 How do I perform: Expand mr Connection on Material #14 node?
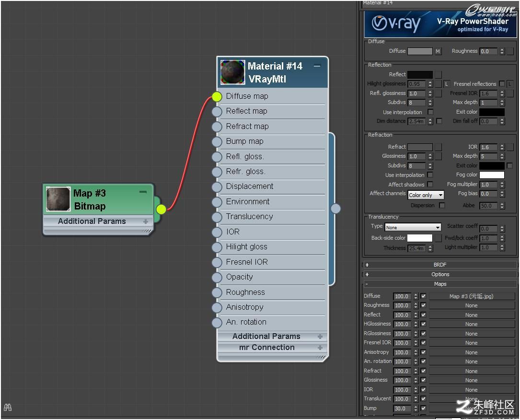320,348
